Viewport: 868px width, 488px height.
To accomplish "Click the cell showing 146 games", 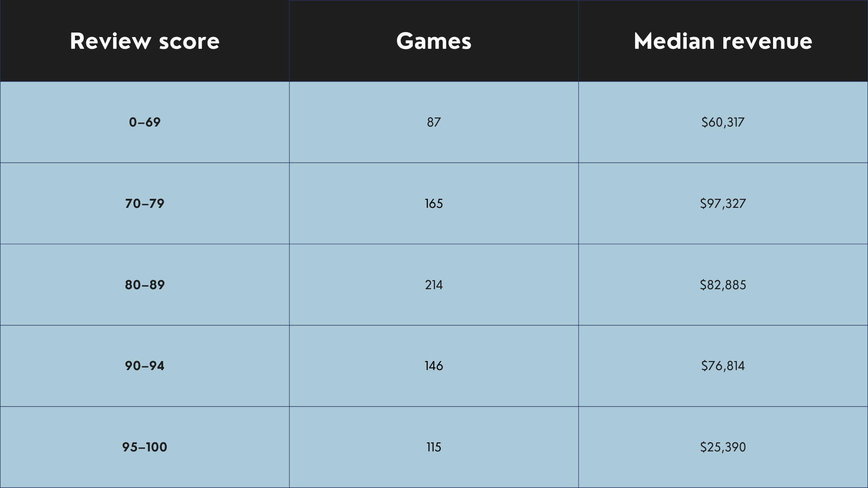I will 434,366.
